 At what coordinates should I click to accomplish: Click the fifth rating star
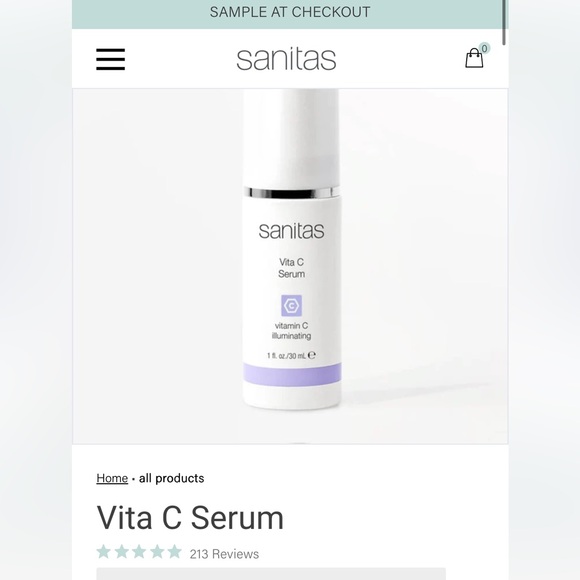(174, 552)
